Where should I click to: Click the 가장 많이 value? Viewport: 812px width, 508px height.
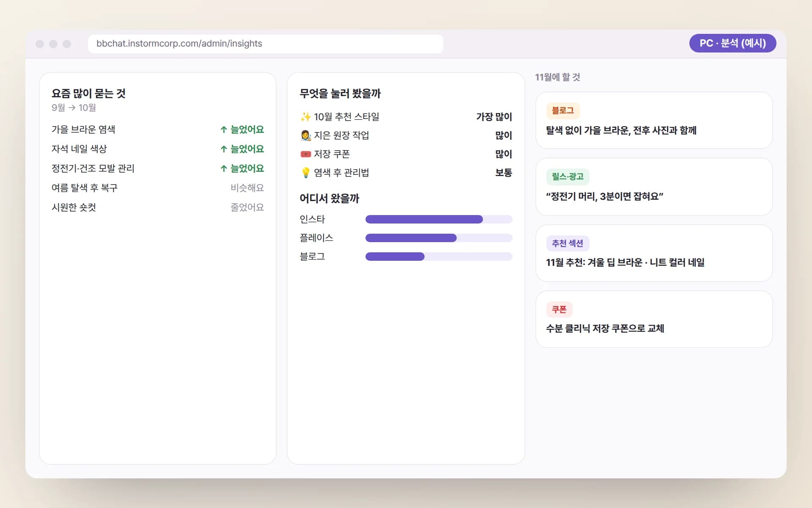[494, 117]
